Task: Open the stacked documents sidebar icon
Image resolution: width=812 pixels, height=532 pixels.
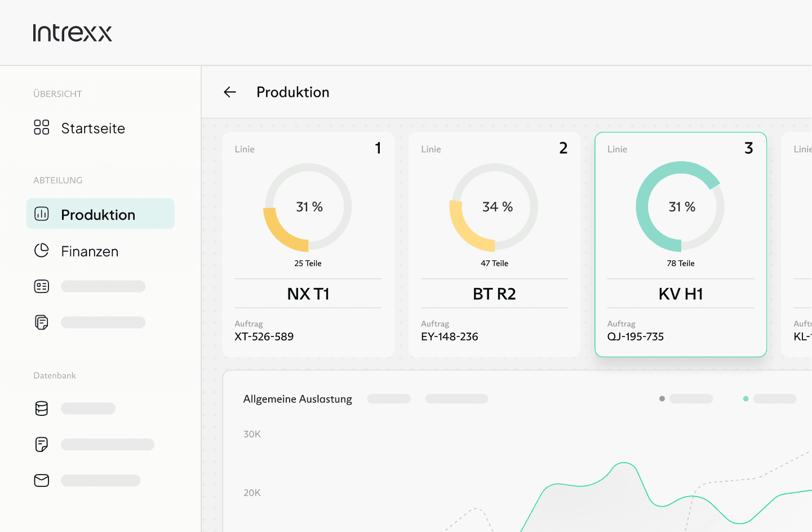Action: 42,322
